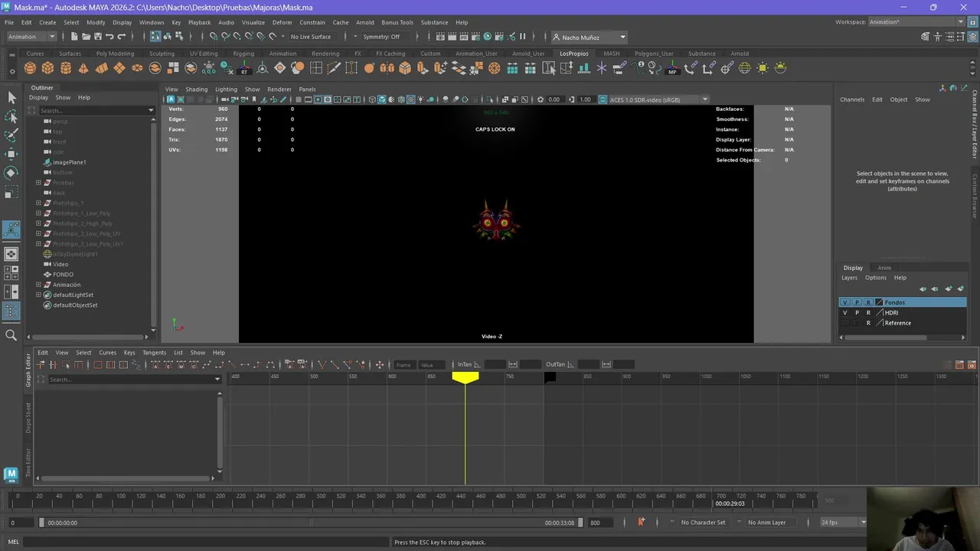Open the 24 fps frame rate dropdown
This screenshot has width=980, height=551.
coord(843,523)
